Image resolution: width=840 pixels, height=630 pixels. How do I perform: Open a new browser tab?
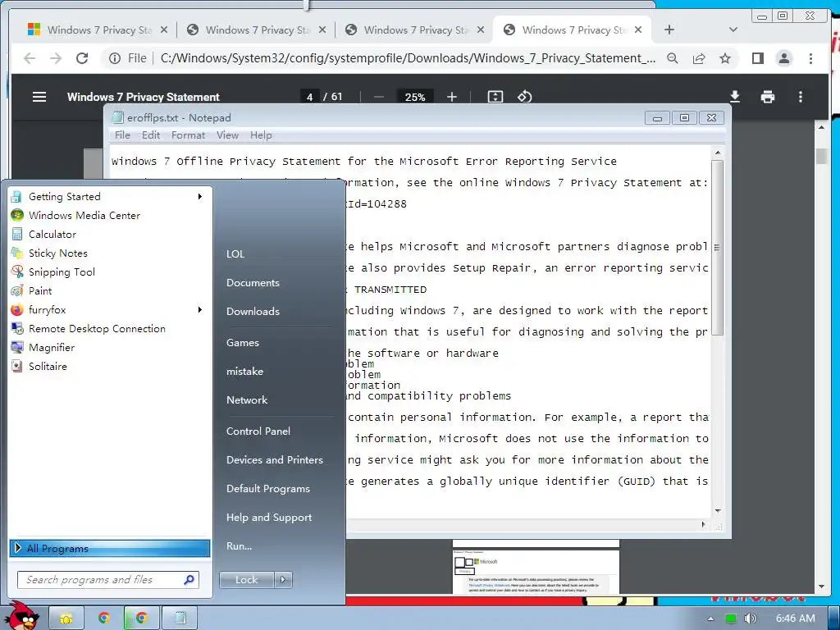(x=669, y=30)
